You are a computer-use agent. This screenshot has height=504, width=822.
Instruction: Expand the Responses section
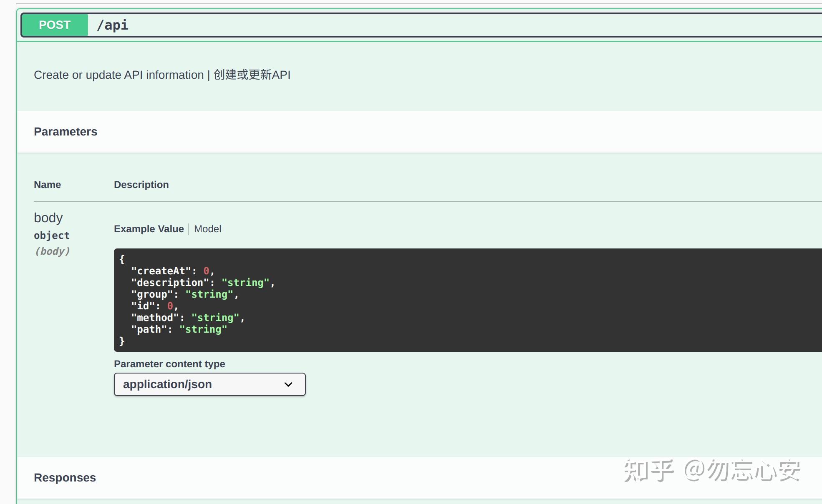point(65,477)
